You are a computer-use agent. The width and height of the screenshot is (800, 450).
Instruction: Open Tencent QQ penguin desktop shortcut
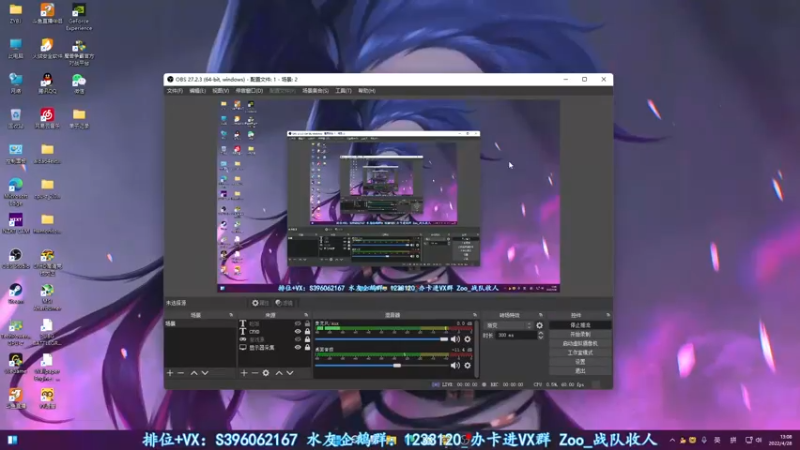(47, 84)
